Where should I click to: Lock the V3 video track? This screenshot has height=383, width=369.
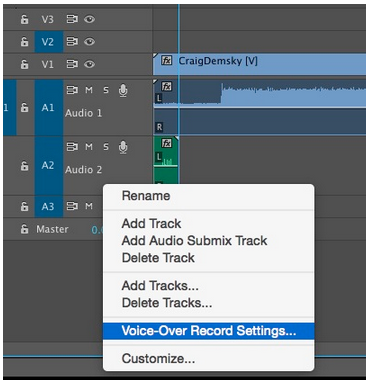pyautogui.click(x=24, y=19)
